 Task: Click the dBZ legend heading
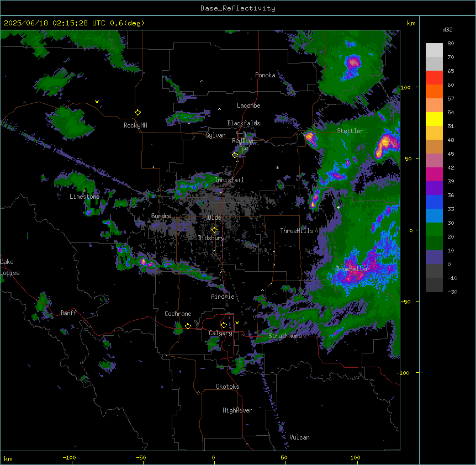[447, 29]
